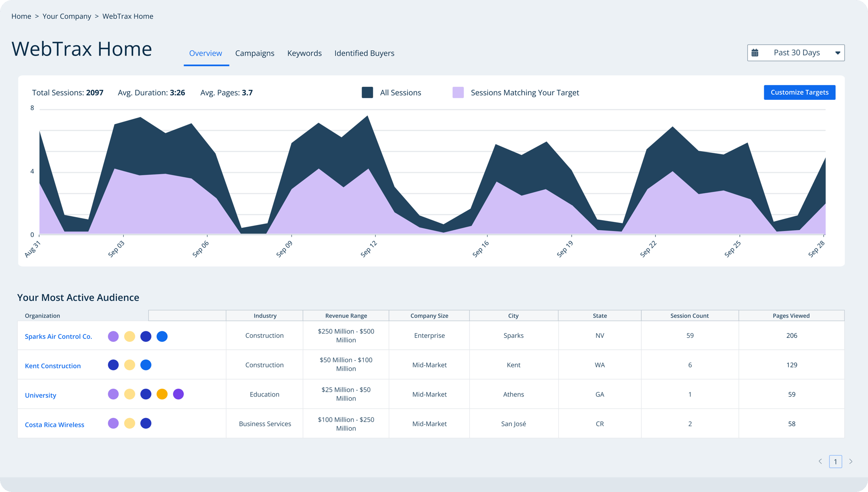Viewport: 868px width, 492px height.
Task: Click the Aug 31 axis label on chart
Action: pos(32,249)
